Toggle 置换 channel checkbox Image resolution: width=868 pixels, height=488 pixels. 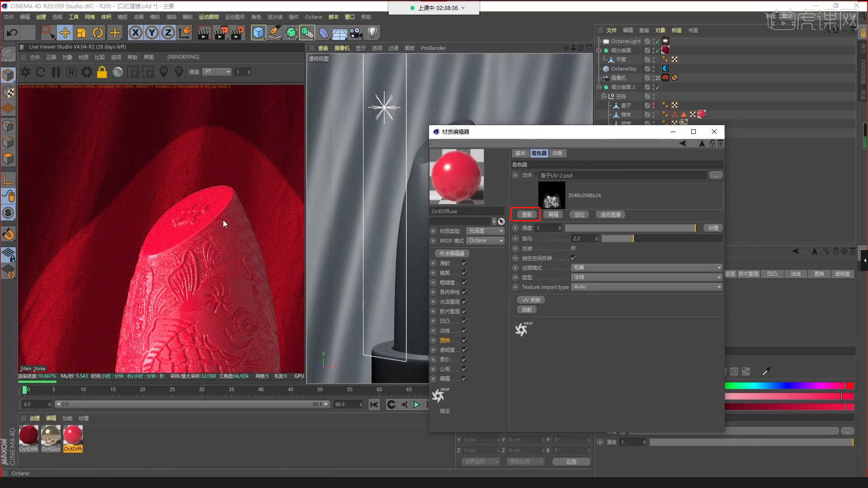[x=464, y=340]
